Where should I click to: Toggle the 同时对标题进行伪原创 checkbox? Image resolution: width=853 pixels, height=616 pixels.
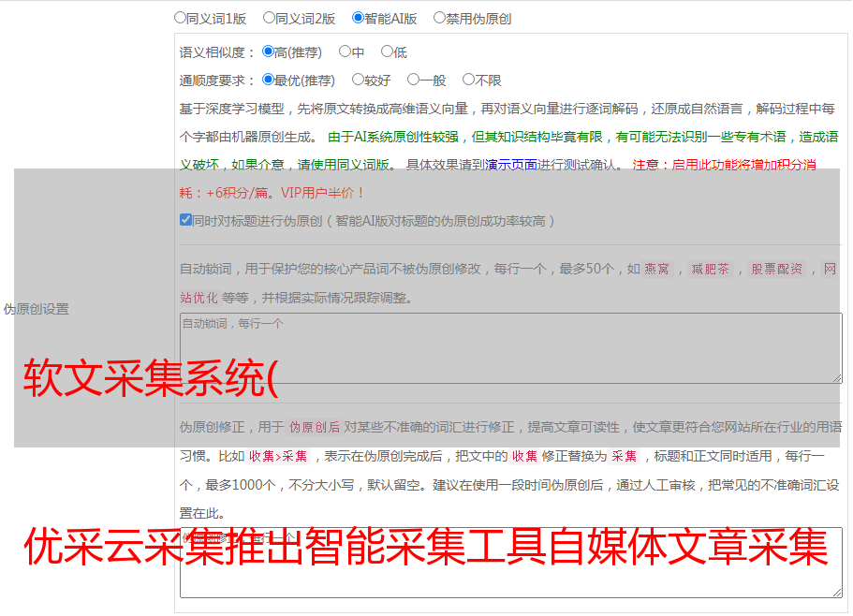pyautogui.click(x=185, y=220)
